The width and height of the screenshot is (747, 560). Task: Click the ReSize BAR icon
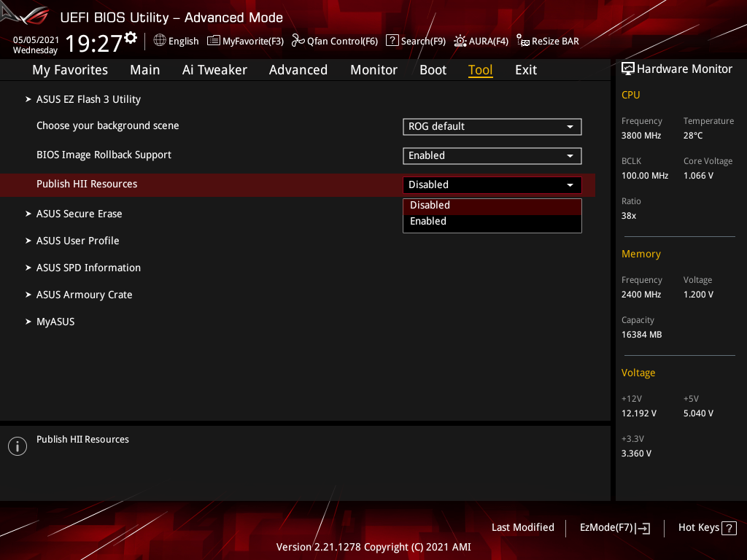(x=522, y=41)
